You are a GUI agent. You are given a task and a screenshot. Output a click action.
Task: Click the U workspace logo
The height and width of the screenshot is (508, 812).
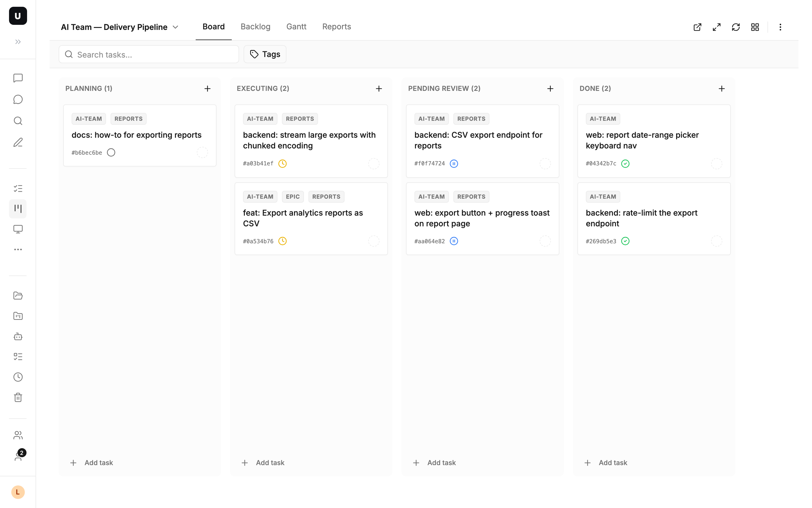[18, 16]
